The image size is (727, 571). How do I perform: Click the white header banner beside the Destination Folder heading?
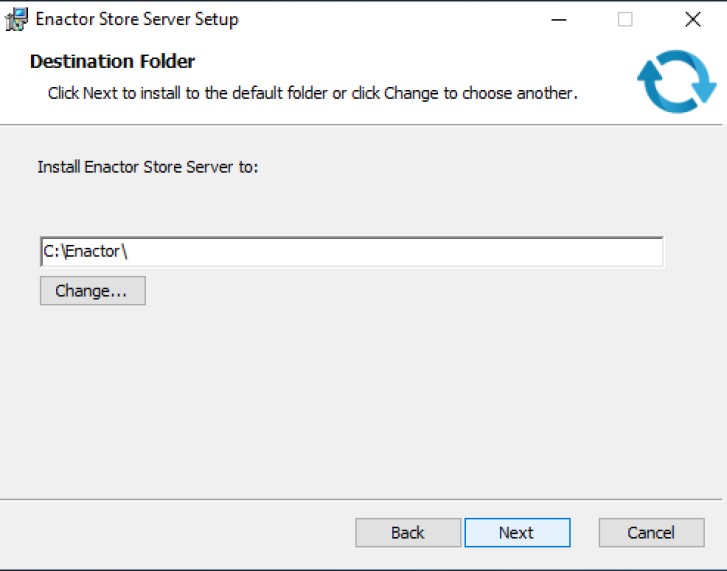pos(400,62)
